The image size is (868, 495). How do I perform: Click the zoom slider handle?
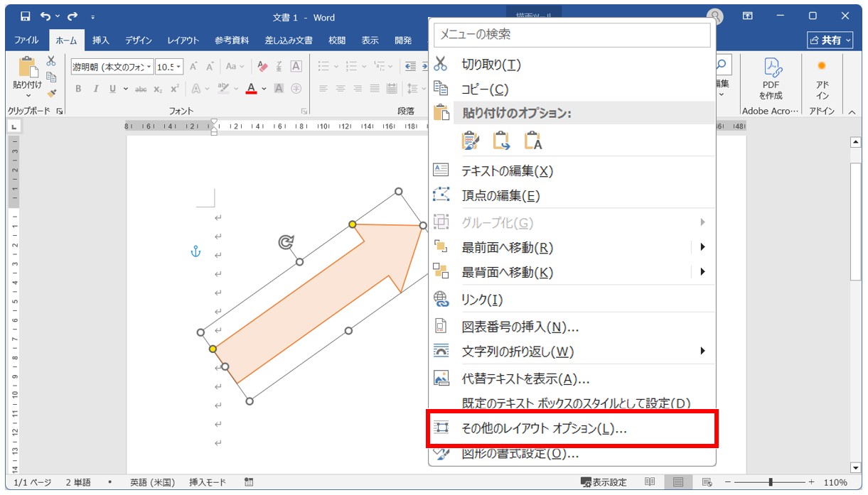(771, 482)
